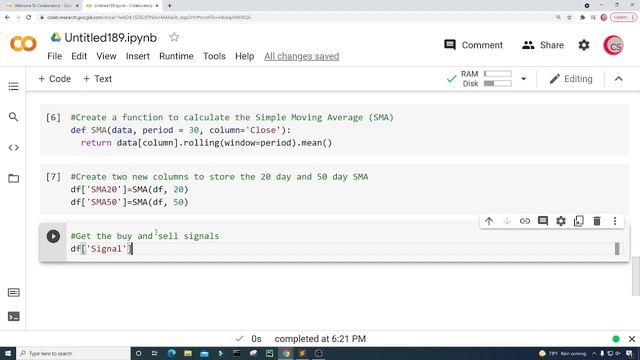This screenshot has height=360, width=640.
Task: Open the Comment button in header
Action: click(x=473, y=45)
